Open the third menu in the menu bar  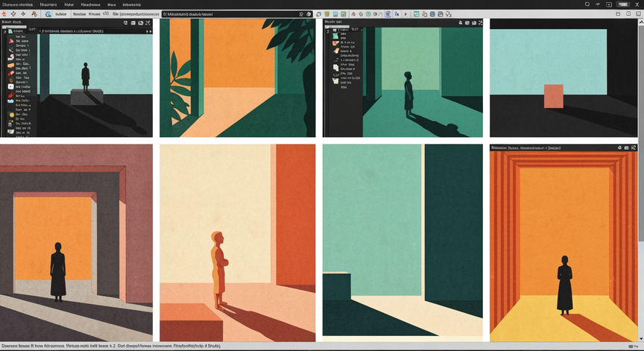[69, 4]
